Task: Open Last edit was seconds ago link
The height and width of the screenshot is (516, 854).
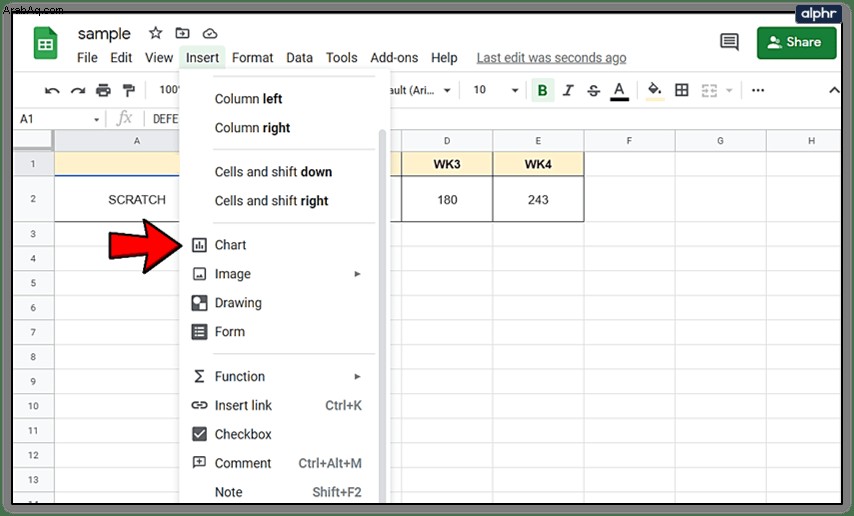Action: click(x=551, y=58)
